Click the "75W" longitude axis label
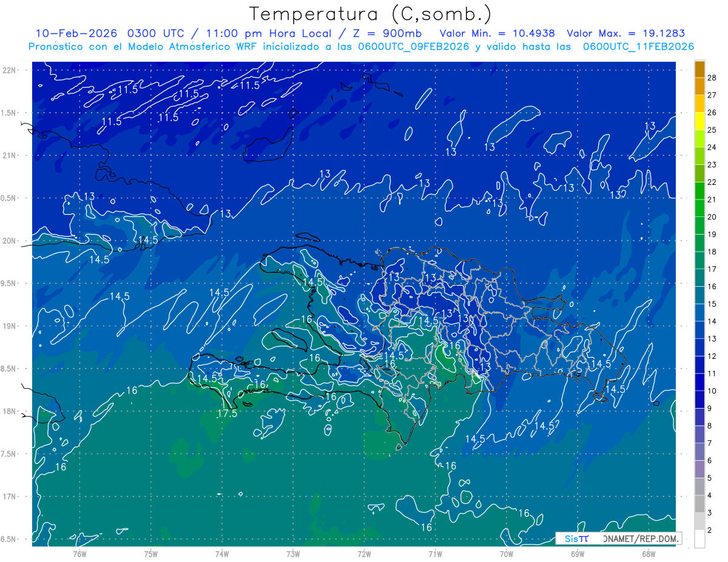The height and width of the screenshot is (562, 728). click(x=151, y=554)
